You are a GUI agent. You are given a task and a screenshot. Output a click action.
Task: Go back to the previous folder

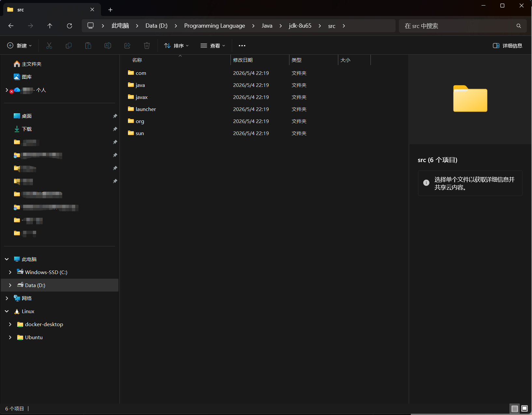[x=11, y=26]
